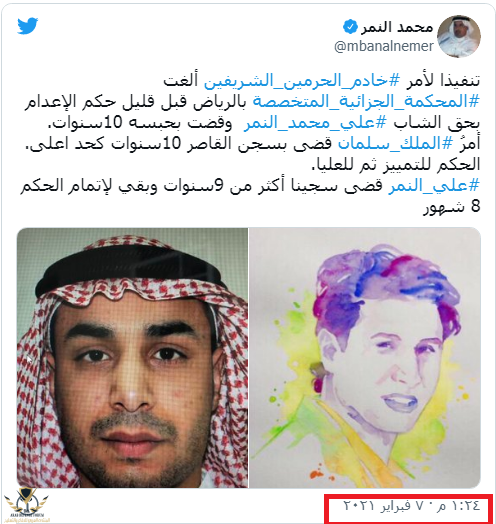Open the @mbanalnemer handle link
The image size is (496, 524).
[384, 46]
